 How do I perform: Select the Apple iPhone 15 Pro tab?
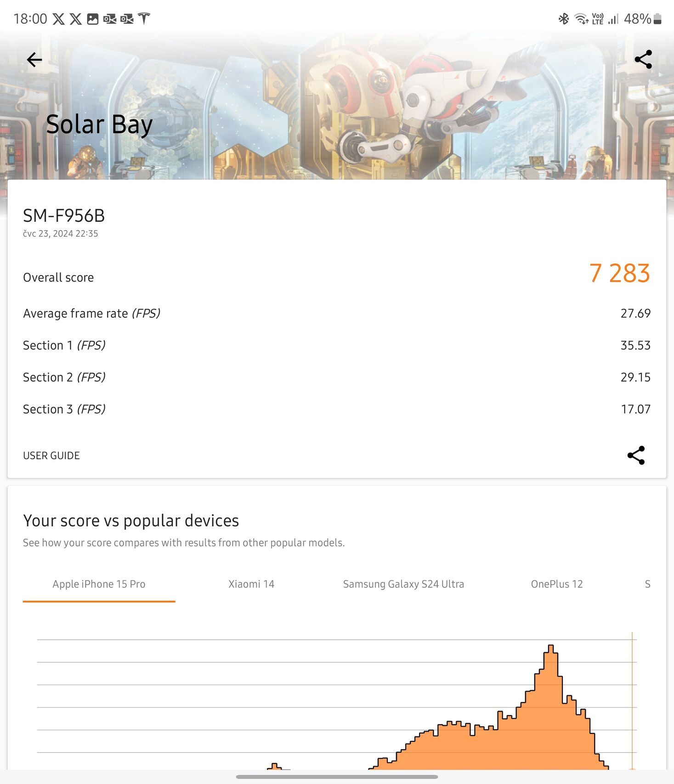(x=99, y=584)
